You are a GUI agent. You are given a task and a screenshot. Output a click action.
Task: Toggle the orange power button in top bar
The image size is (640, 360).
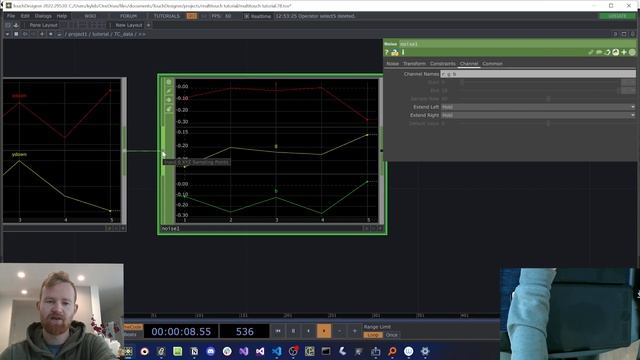(x=192, y=16)
